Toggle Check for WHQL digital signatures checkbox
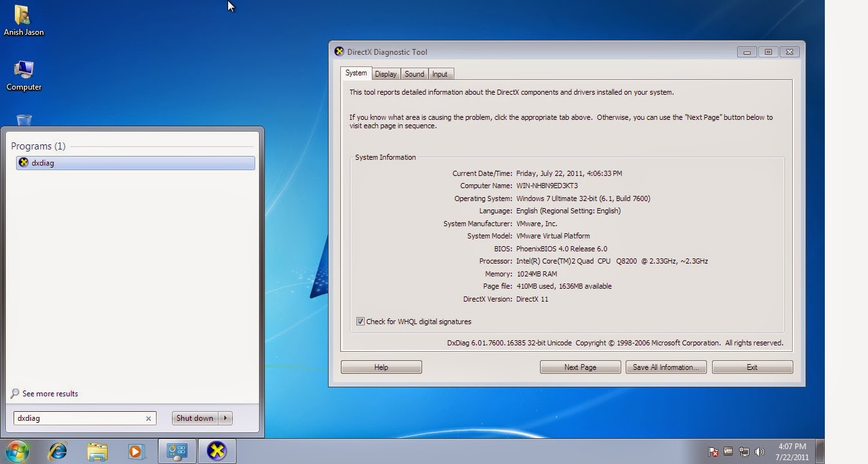 (360, 322)
